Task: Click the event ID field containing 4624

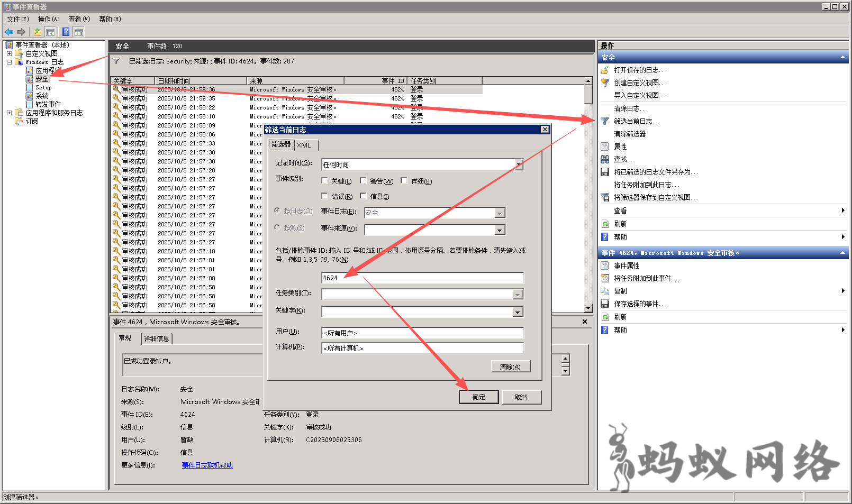Action: click(x=422, y=278)
